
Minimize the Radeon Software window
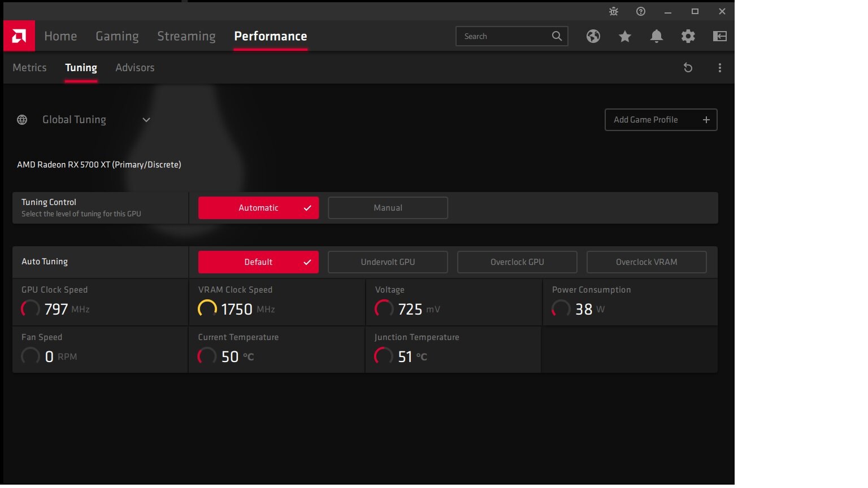pyautogui.click(x=668, y=11)
